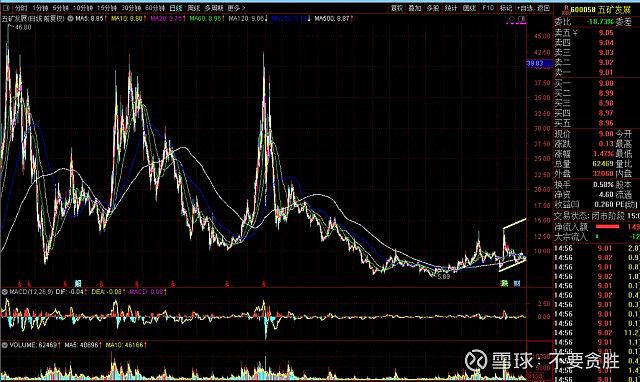
Task: Click the diamond drawing-tool icon above the chart
Action: pyautogui.click(x=512, y=19)
